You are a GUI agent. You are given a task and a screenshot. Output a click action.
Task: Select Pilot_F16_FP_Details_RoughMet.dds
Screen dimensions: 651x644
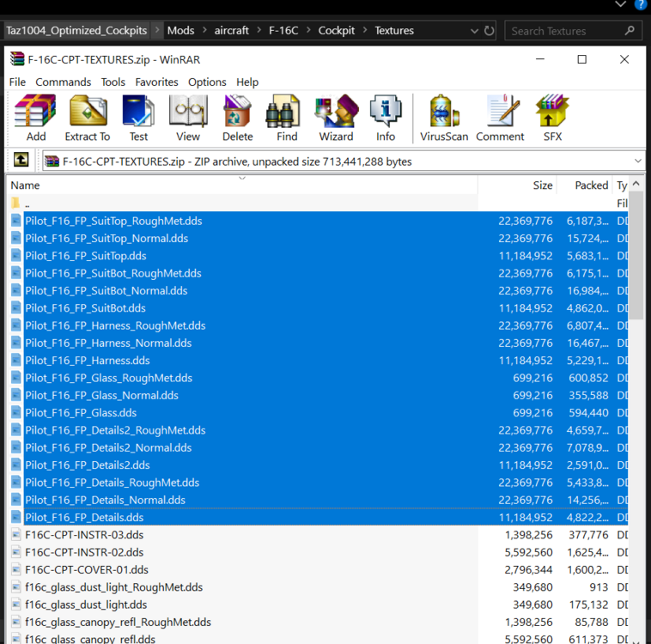click(113, 483)
